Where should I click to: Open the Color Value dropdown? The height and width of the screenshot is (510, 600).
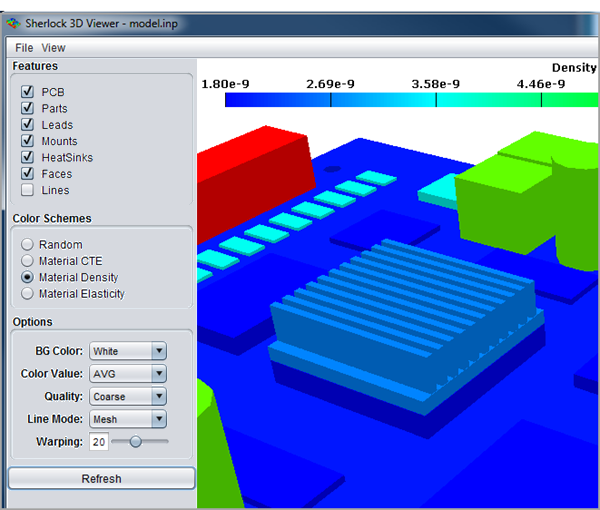point(128,373)
